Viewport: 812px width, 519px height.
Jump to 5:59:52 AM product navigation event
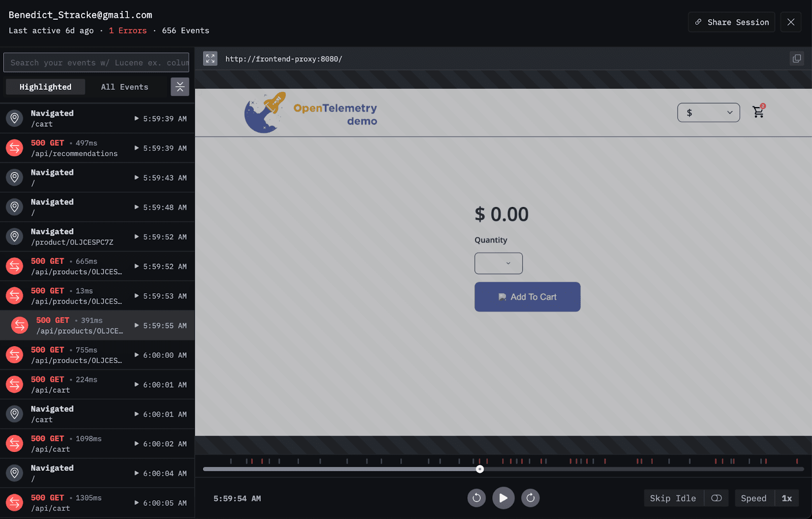pos(97,237)
